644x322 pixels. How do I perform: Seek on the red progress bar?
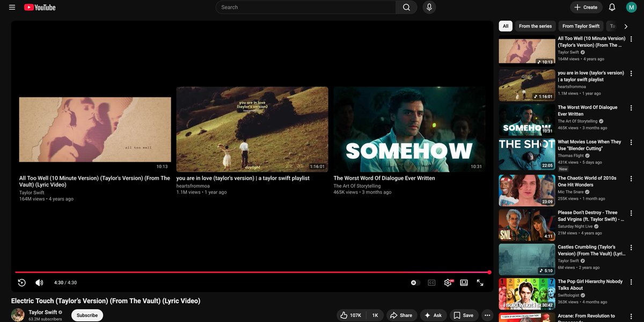pyautogui.click(x=252, y=272)
